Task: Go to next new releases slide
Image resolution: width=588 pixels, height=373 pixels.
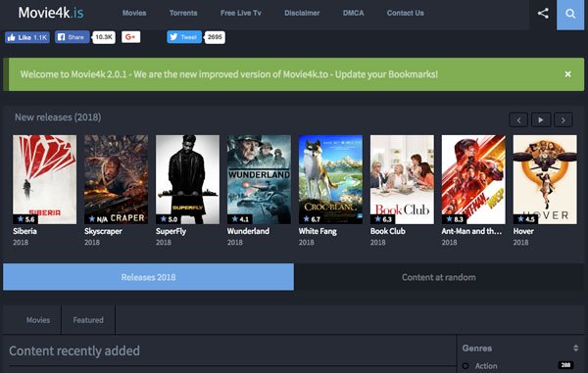Action: [563, 120]
